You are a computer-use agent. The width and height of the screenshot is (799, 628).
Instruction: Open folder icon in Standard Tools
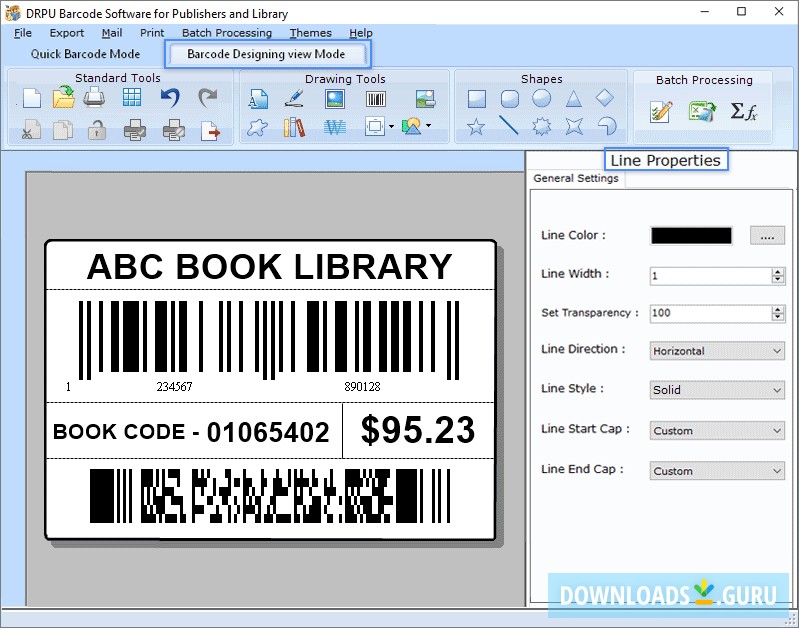(x=64, y=97)
